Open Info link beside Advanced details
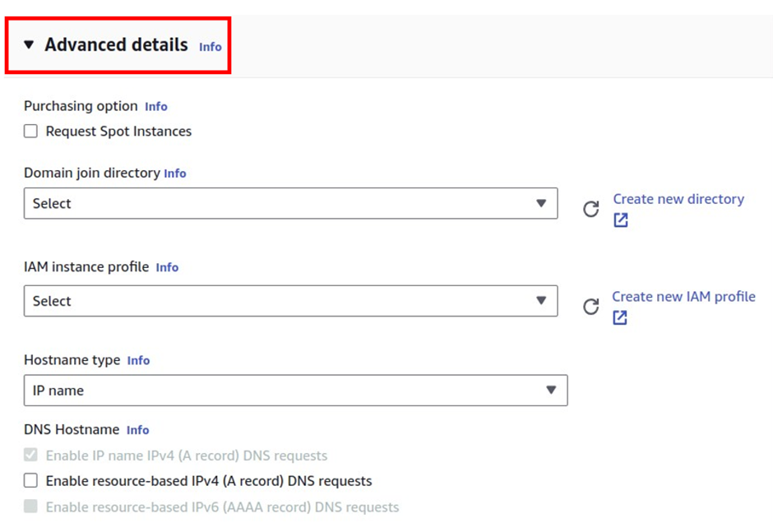Screen dimensions: 773x532 tap(210, 47)
